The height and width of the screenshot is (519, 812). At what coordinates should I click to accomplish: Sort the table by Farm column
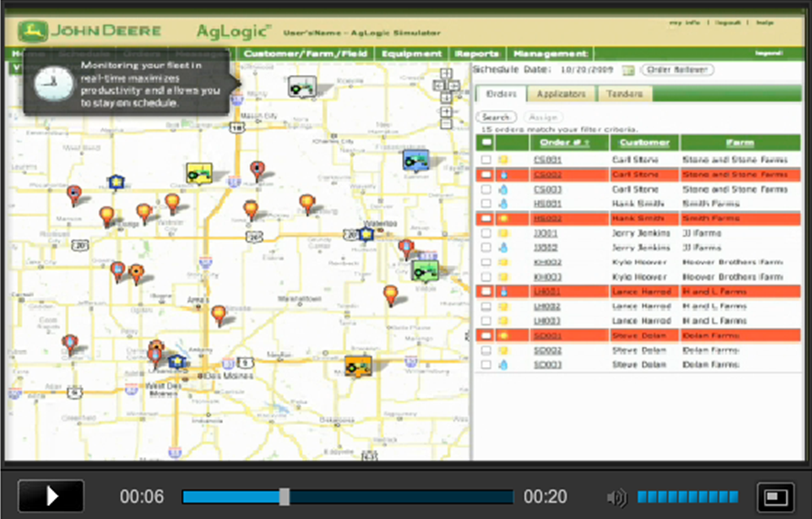[740, 142]
